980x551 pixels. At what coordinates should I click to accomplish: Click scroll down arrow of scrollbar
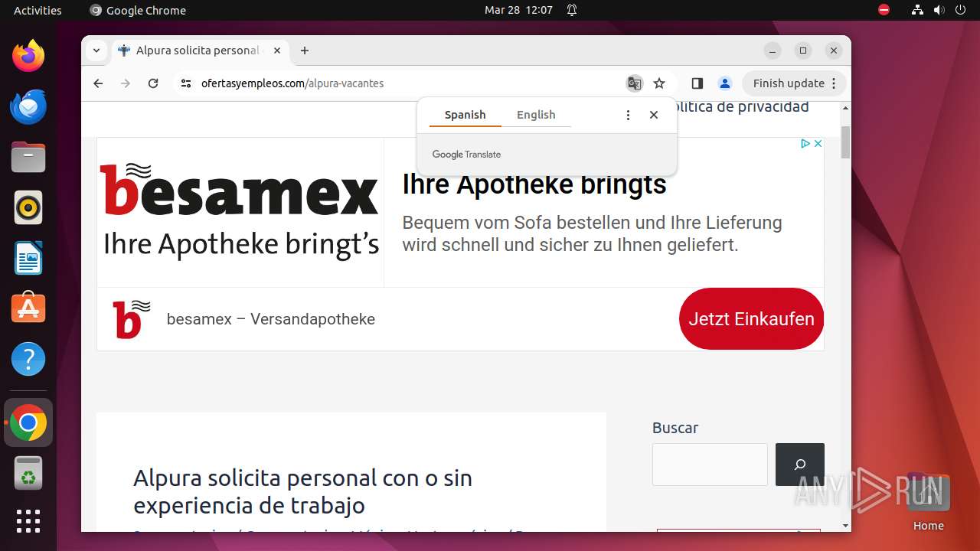coord(845,526)
